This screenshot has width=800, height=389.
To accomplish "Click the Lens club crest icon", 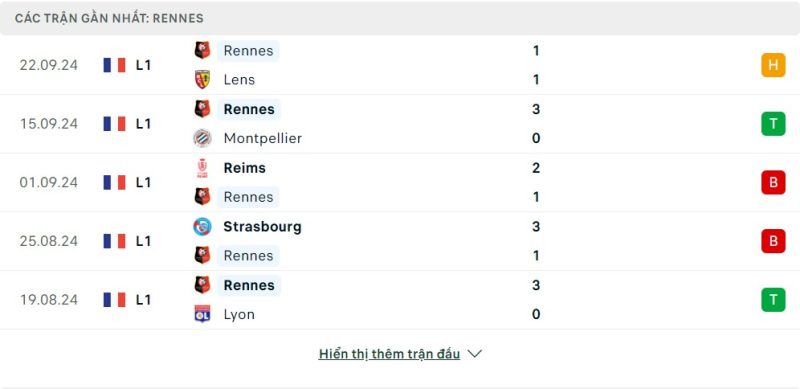I will (203, 80).
